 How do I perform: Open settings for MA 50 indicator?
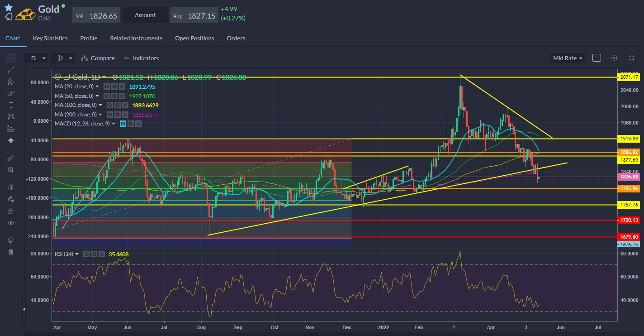tap(114, 96)
